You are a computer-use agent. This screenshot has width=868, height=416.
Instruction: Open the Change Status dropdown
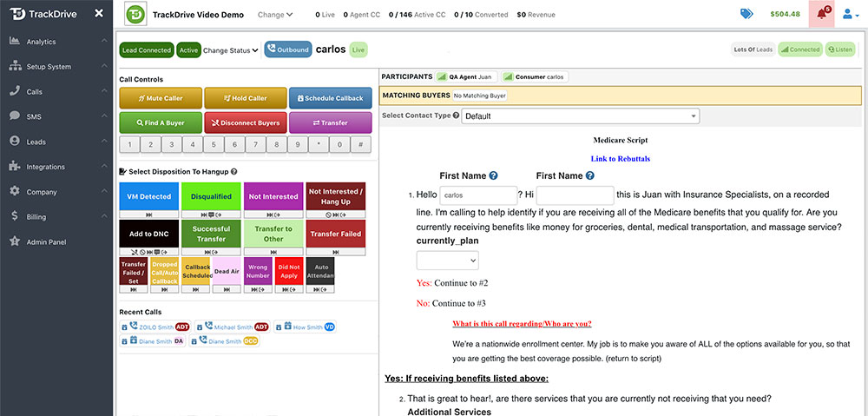231,50
